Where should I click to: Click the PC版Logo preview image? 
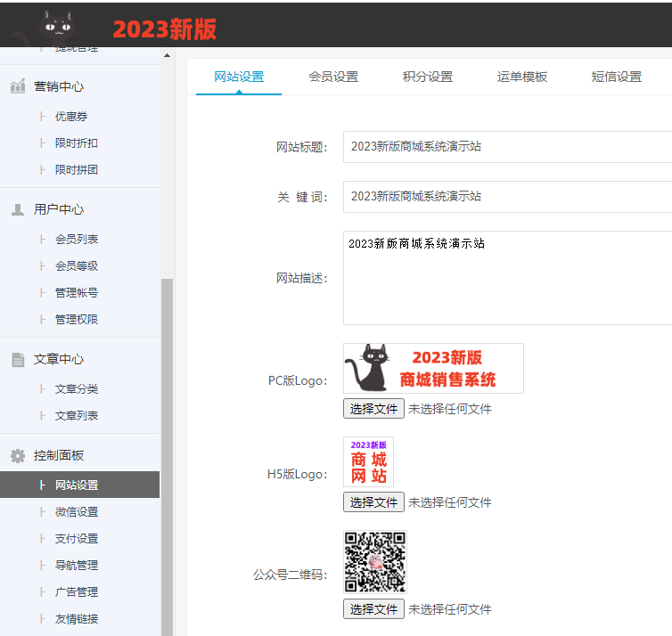[x=433, y=368]
